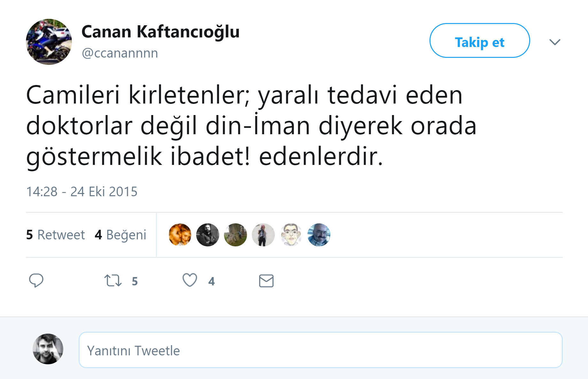The height and width of the screenshot is (379, 588).
Task: Open the second black-and-white liker avatar
Action: pos(208,235)
